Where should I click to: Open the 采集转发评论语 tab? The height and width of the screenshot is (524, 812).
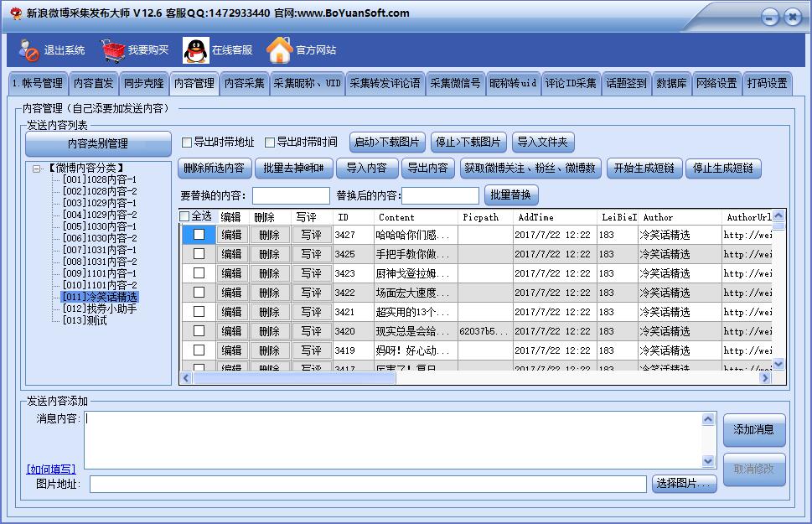pyautogui.click(x=385, y=84)
